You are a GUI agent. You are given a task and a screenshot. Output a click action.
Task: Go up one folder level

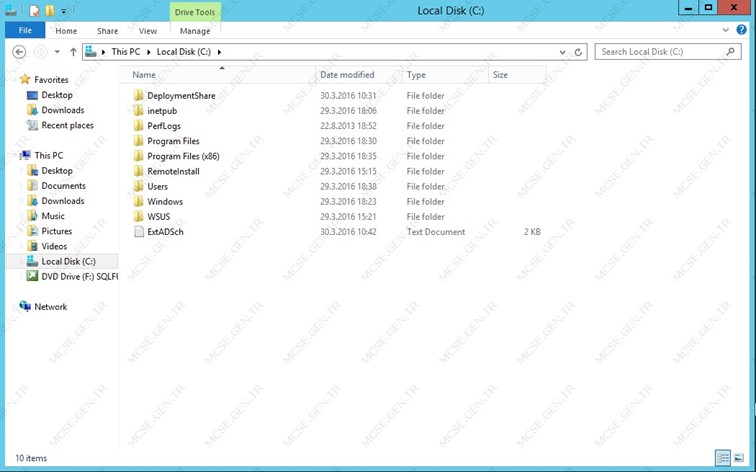[73, 52]
